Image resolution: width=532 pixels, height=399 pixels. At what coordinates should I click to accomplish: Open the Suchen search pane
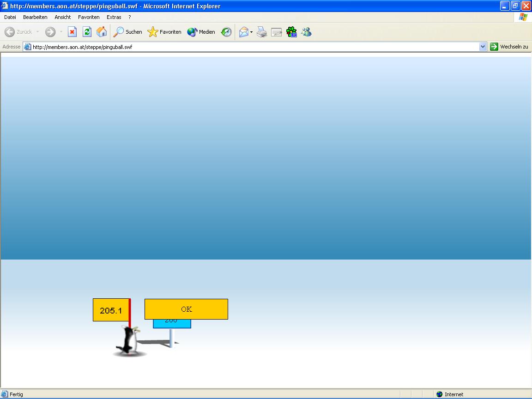pyautogui.click(x=128, y=32)
